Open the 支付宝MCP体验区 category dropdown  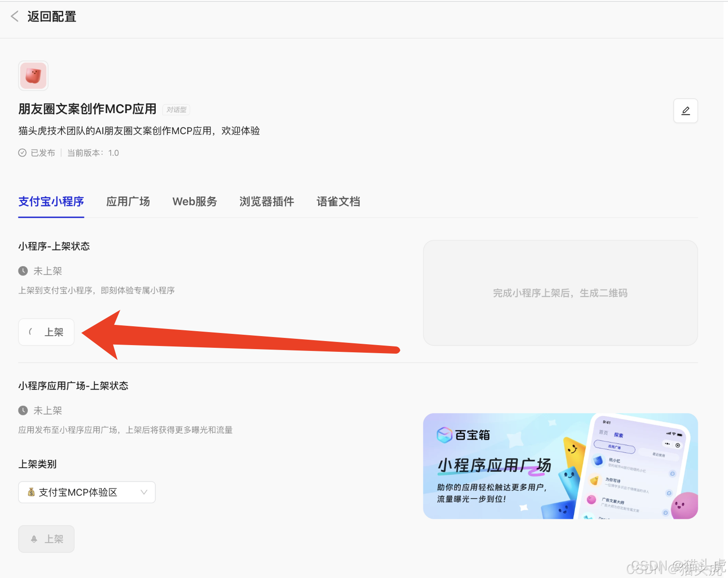pyautogui.click(x=87, y=492)
